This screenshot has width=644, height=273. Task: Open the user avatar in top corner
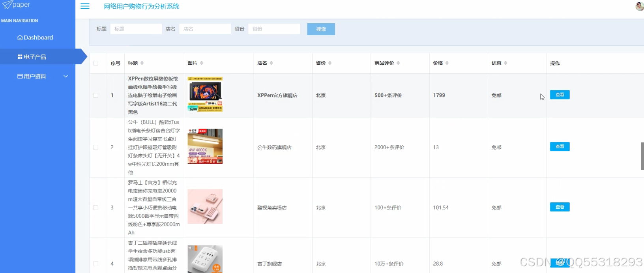pyautogui.click(x=639, y=6)
